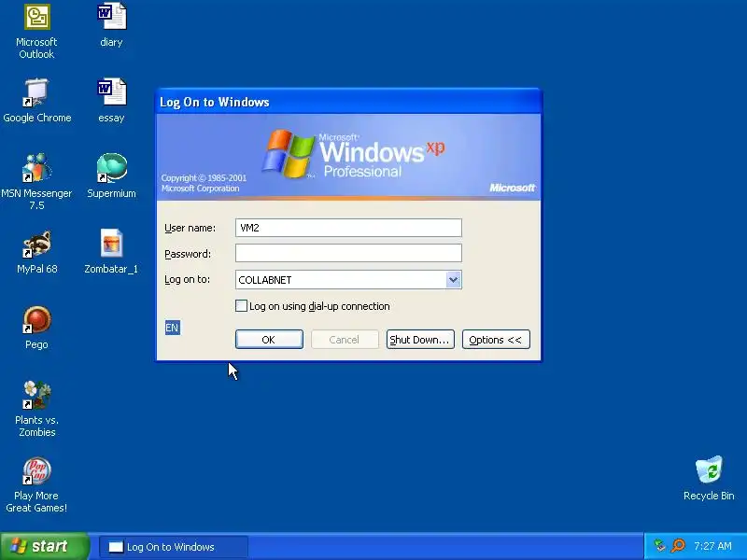
Task: Select the MSN Messenger 7.5 shortcut
Action: pos(36,168)
